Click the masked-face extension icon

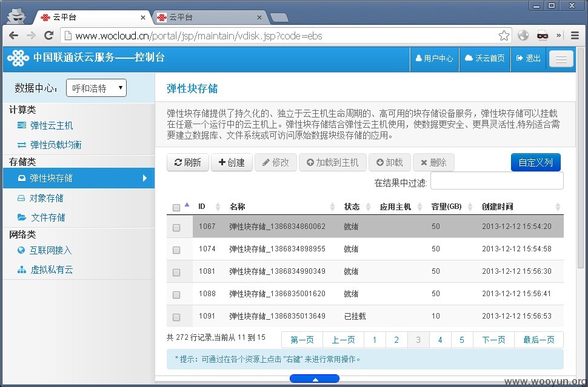tap(543, 35)
